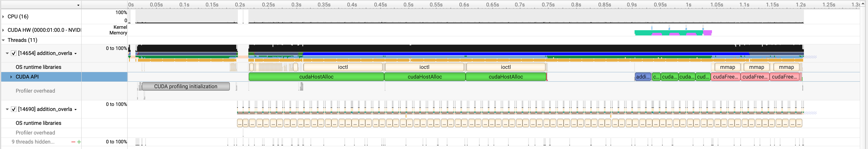This screenshot has width=868, height=149.
Task: Uncheck thread 14654 addition_overla checkbox
Action: tap(14, 53)
